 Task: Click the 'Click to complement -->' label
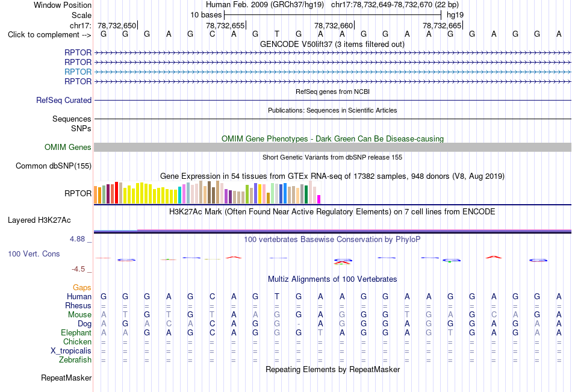(49, 35)
